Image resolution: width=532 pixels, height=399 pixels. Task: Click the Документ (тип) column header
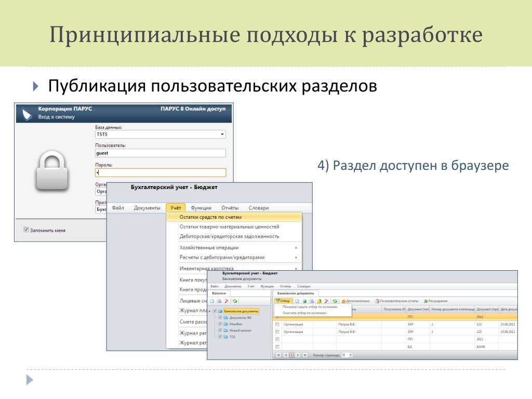click(x=418, y=309)
